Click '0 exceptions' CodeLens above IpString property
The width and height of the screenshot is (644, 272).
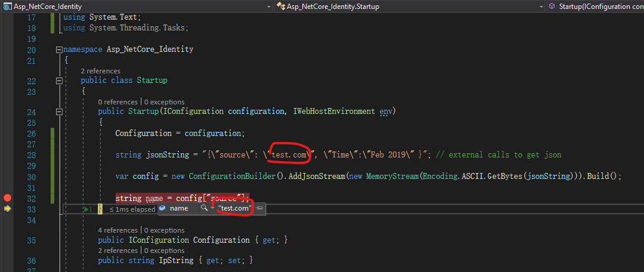(165, 251)
